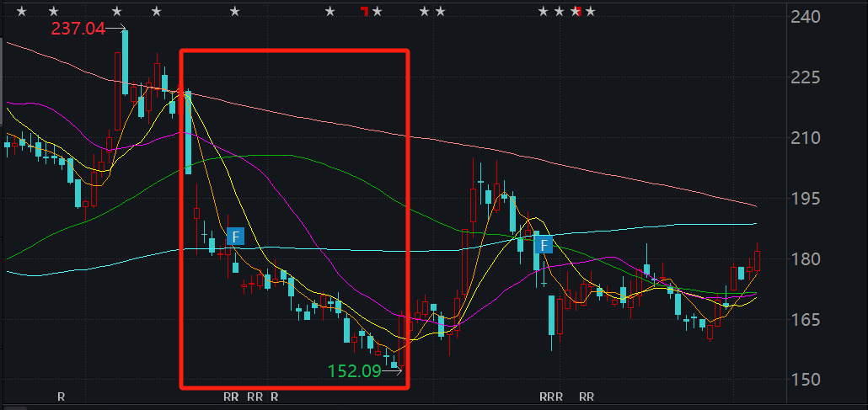The image size is (868, 410).
Task: Select the tall candle peaking at 237.04
Action: [126, 62]
